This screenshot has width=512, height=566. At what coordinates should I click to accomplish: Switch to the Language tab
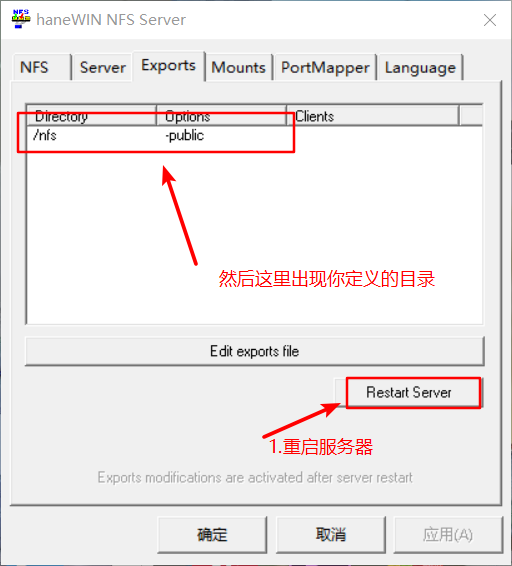tap(420, 68)
